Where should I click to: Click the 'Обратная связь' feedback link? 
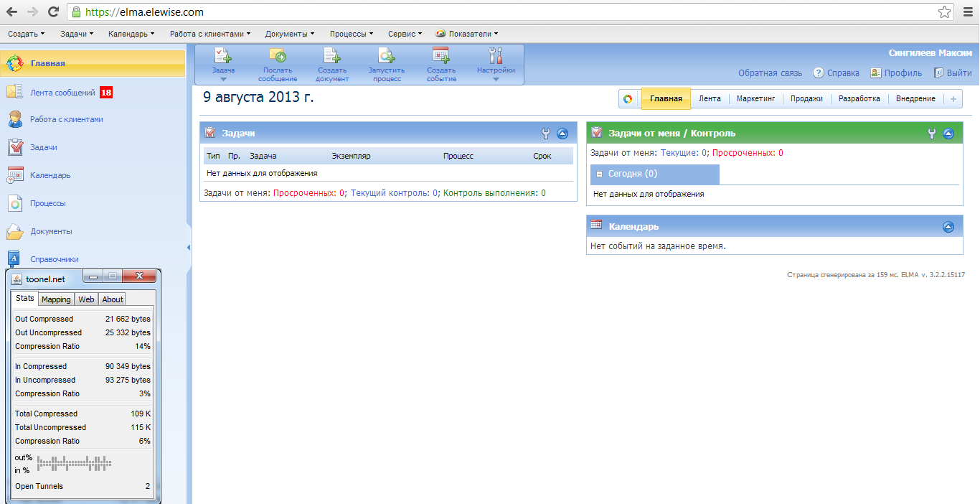(770, 73)
